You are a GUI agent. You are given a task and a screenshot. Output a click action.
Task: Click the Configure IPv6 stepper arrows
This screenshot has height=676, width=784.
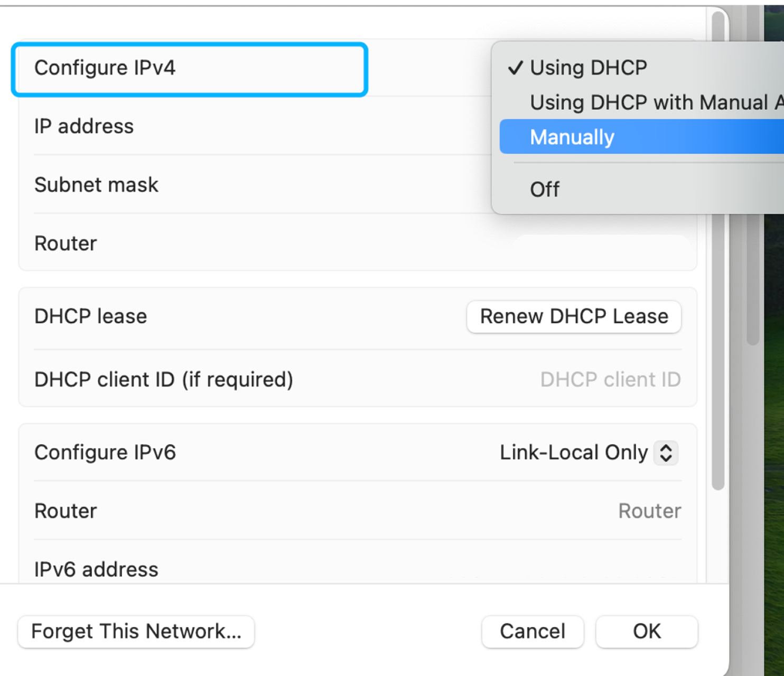pos(667,453)
